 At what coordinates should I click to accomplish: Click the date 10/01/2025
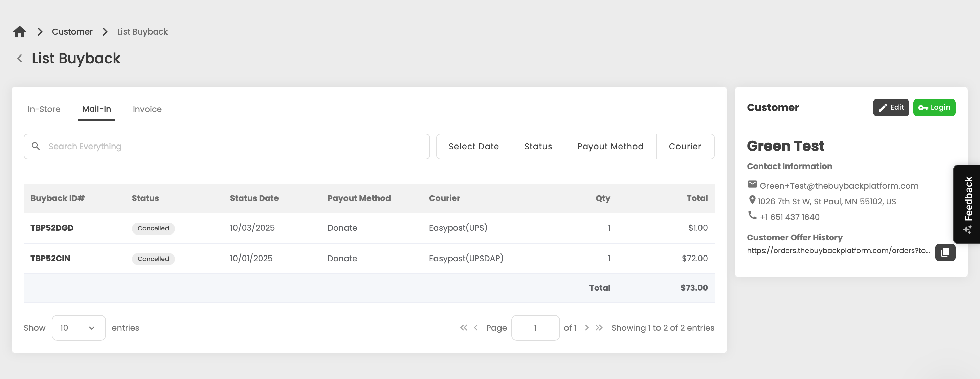tap(251, 259)
